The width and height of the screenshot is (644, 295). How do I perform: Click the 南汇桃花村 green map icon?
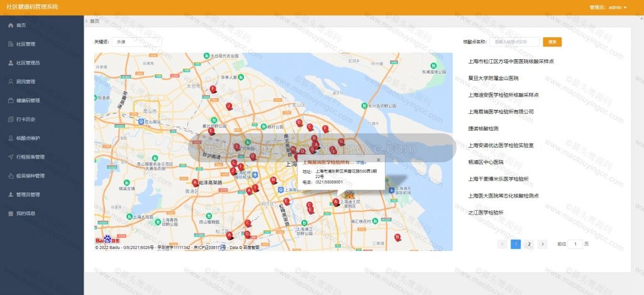click(x=375, y=221)
